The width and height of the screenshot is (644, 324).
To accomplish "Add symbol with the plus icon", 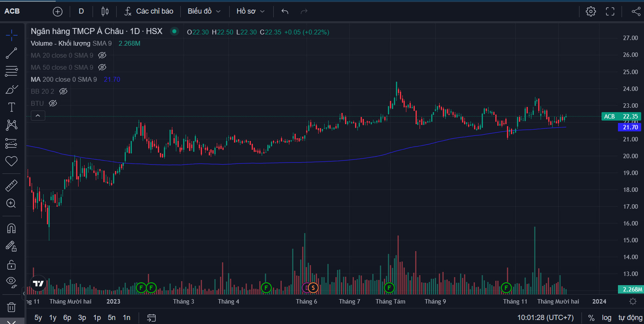I will tap(58, 12).
